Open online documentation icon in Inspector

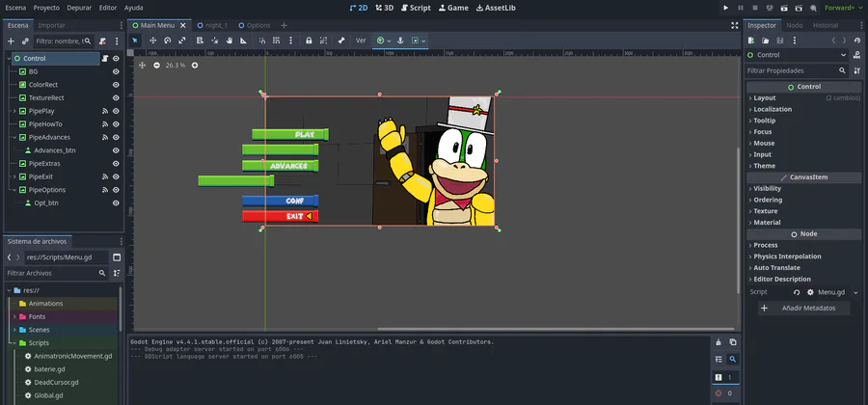(857, 55)
